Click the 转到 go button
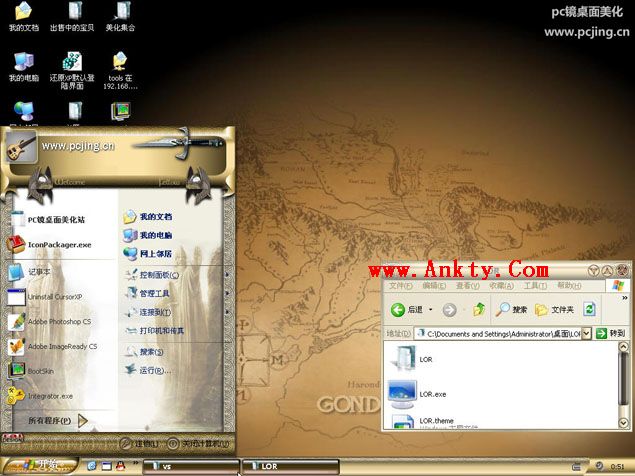This screenshot has height=476, width=635. coord(611,333)
